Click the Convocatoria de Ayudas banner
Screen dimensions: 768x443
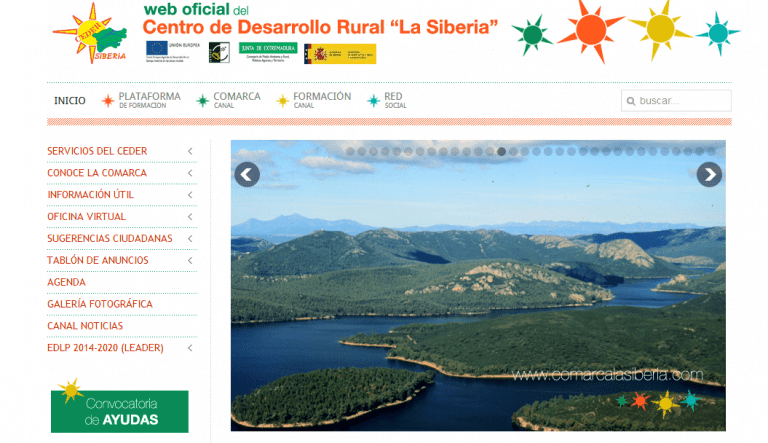(119, 410)
